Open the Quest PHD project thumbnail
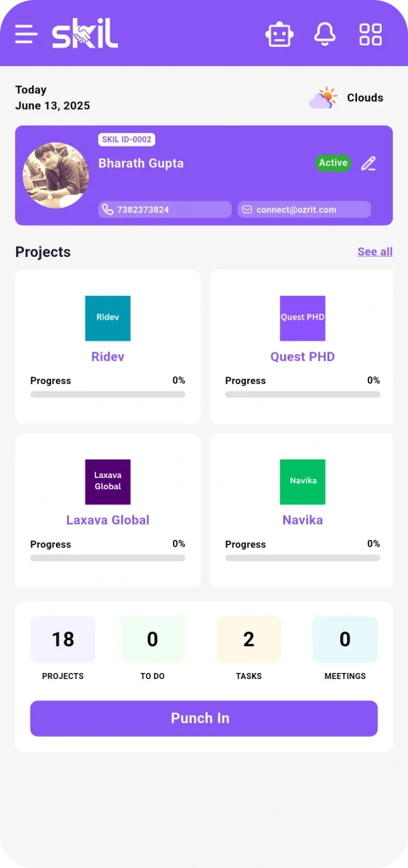The image size is (408, 868). click(302, 319)
